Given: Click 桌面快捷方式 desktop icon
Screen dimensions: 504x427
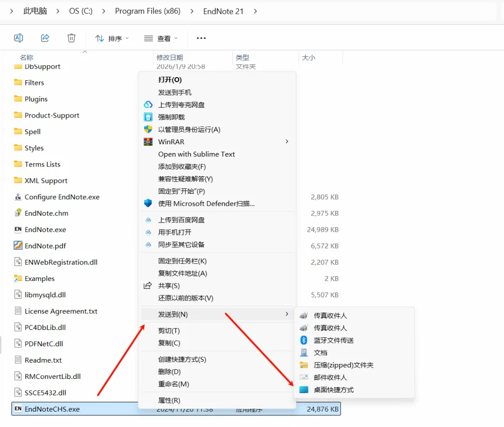Looking at the screenshot, I should tap(304, 389).
